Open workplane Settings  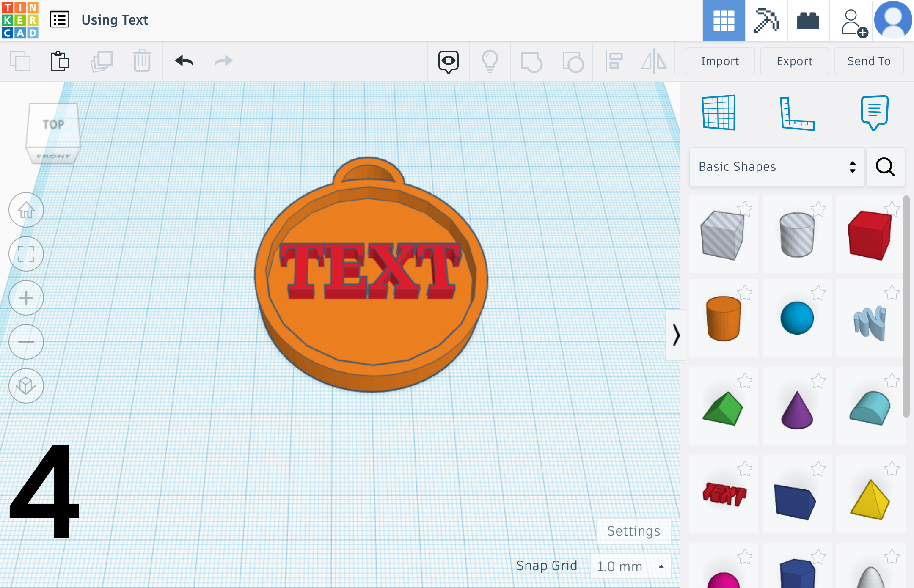(x=633, y=531)
